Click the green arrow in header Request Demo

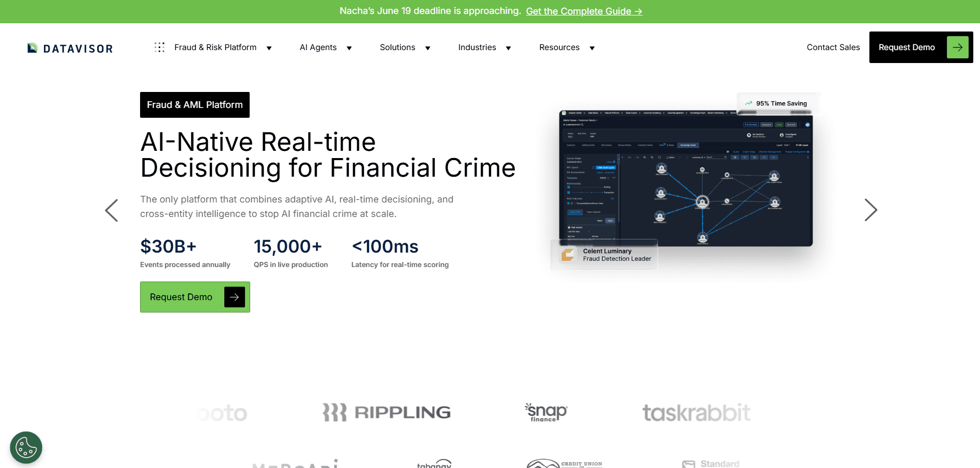pos(957,48)
